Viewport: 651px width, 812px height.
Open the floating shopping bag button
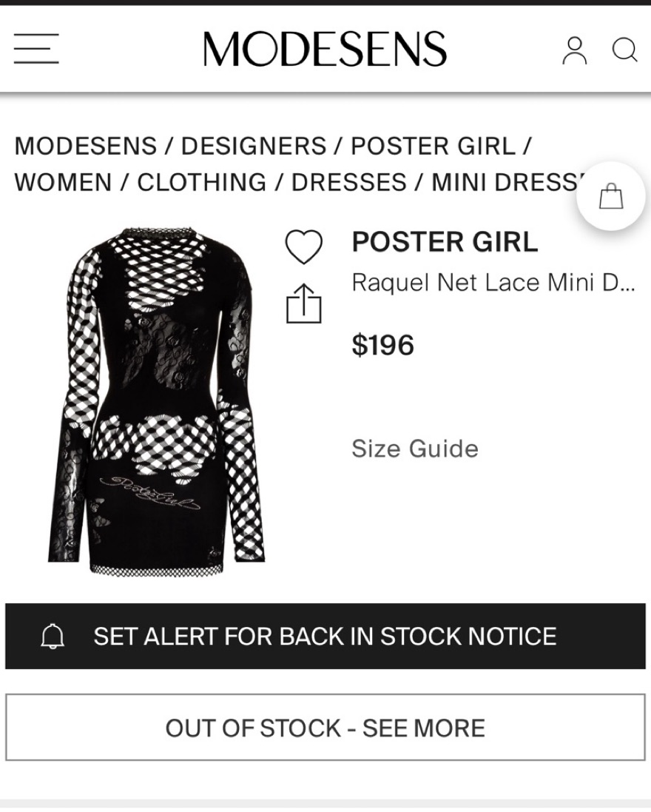611,198
